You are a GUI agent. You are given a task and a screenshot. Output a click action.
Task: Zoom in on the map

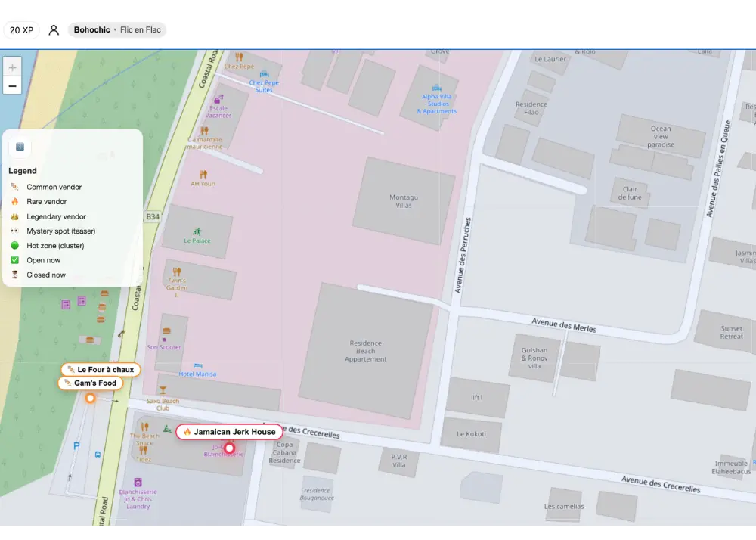[13, 67]
